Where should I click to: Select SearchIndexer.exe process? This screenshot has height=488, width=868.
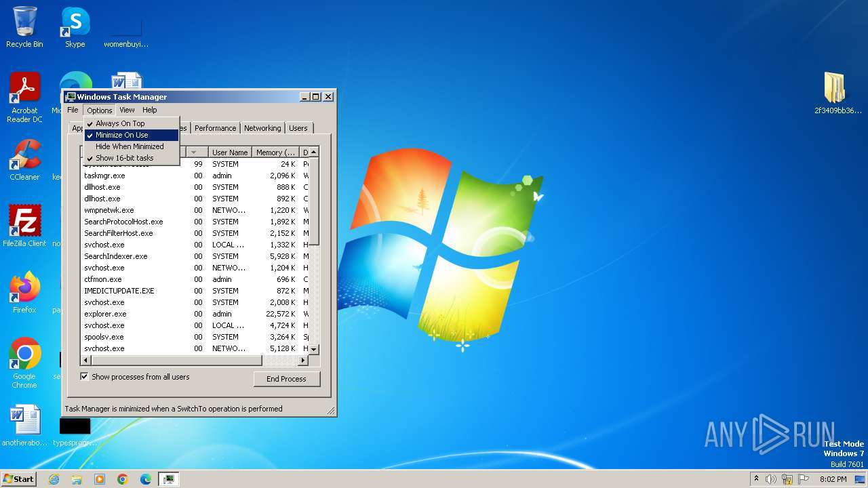pos(195,256)
